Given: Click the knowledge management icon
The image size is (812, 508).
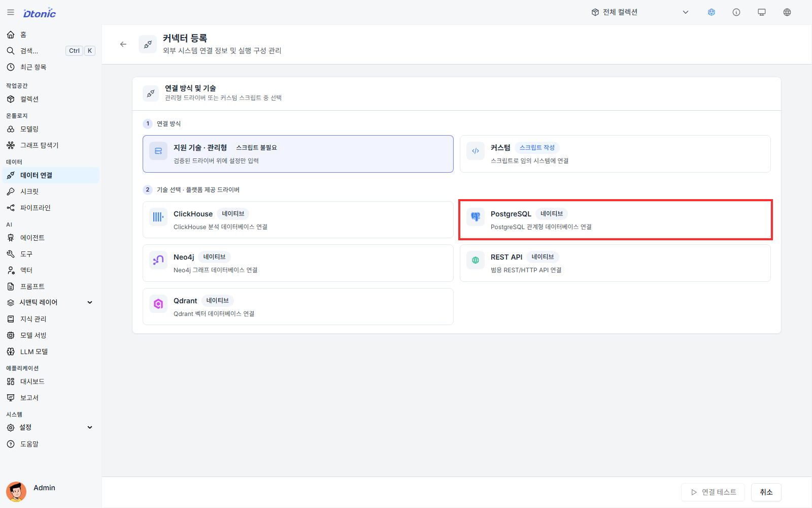Looking at the screenshot, I should 11,319.
